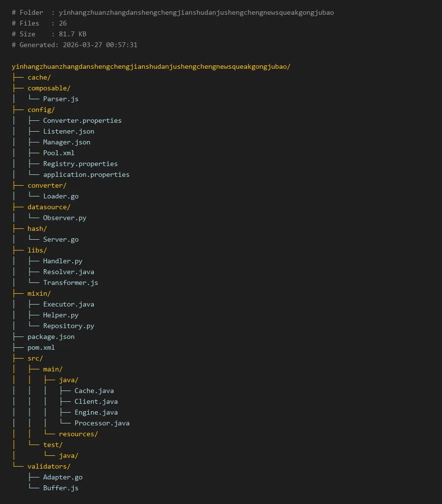Collapse the src/ folder
The height and width of the screenshot is (504, 442).
tap(35, 358)
